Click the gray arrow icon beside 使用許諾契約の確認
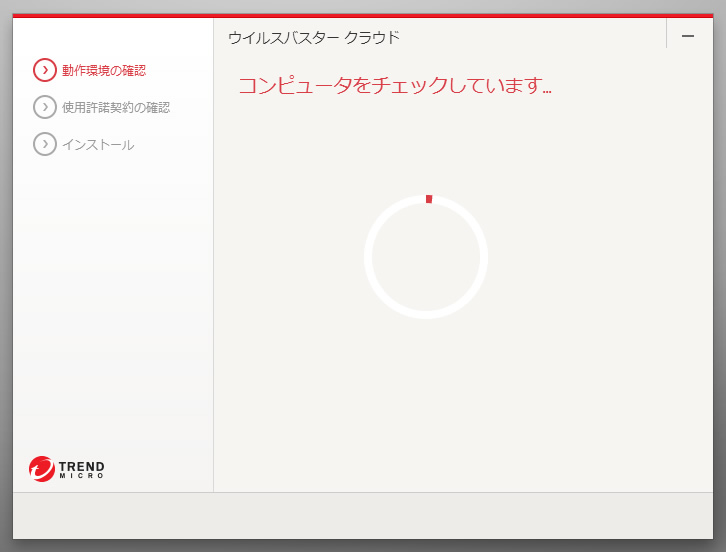 point(45,107)
